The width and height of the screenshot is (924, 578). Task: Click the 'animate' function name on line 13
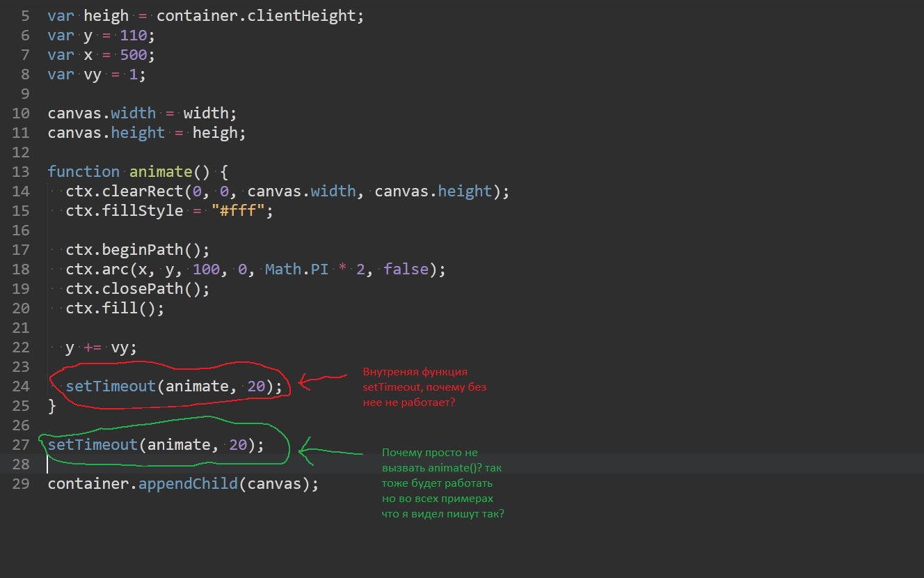point(161,172)
